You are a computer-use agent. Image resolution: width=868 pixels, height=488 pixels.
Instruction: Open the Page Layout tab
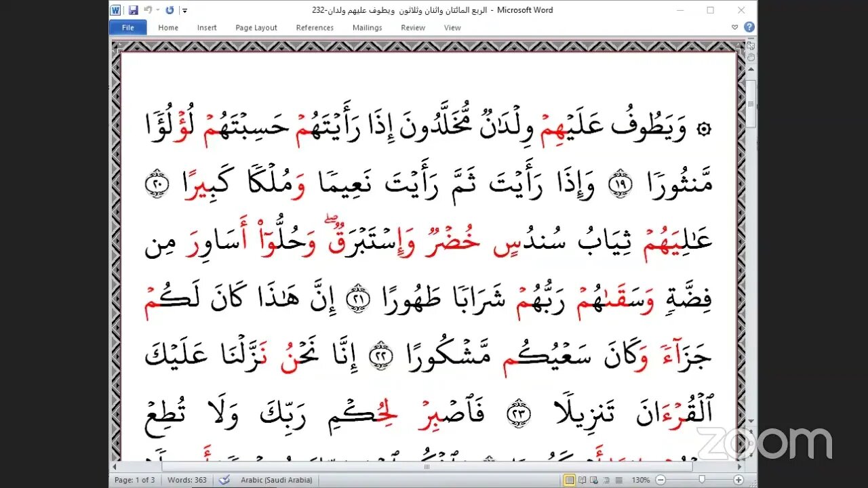click(x=256, y=28)
